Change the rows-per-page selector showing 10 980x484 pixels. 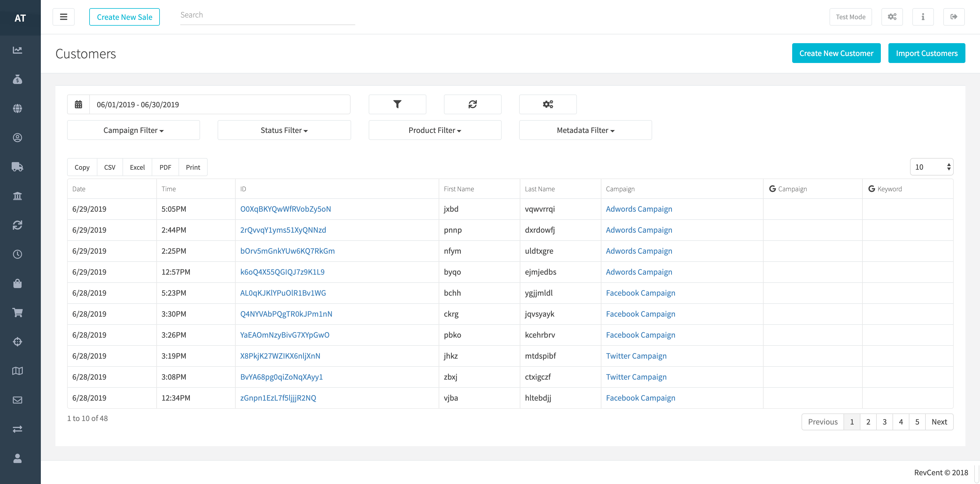pos(931,167)
